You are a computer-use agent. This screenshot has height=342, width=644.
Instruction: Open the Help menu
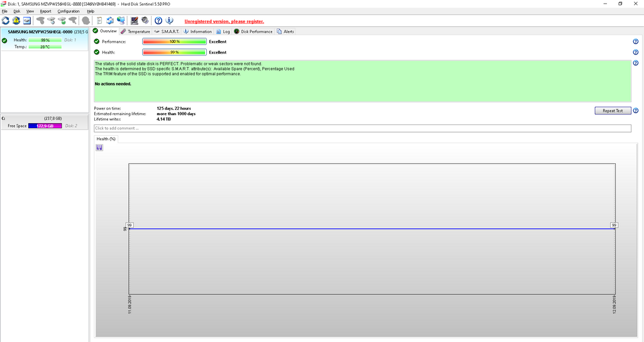(91, 11)
